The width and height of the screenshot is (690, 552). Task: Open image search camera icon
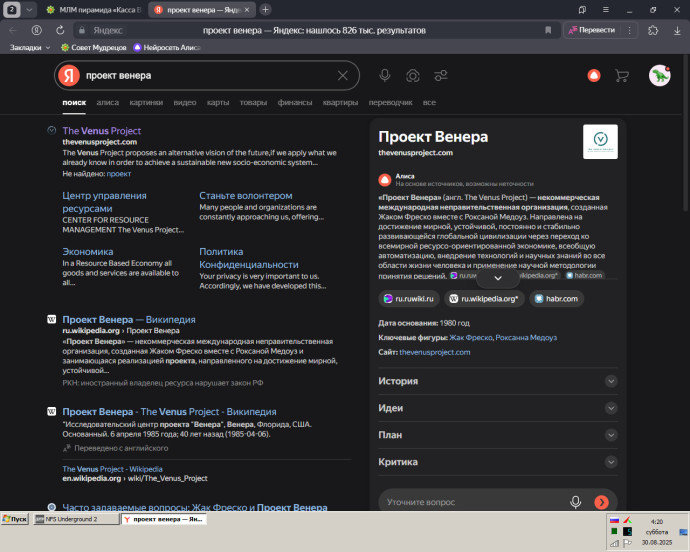coord(413,76)
